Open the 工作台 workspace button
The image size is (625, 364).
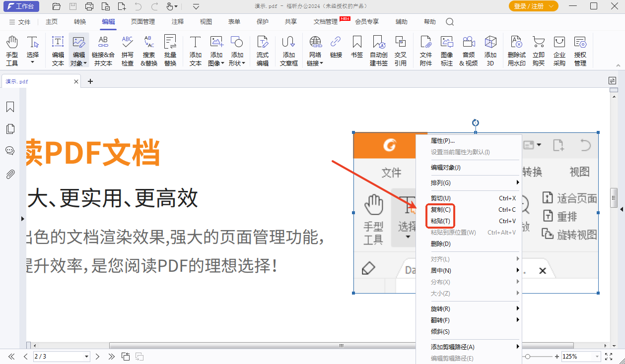(x=21, y=6)
